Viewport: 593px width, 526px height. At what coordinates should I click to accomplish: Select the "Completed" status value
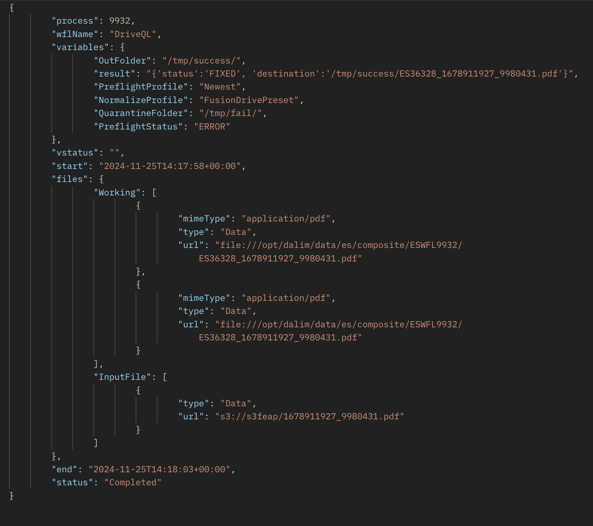pyautogui.click(x=133, y=483)
